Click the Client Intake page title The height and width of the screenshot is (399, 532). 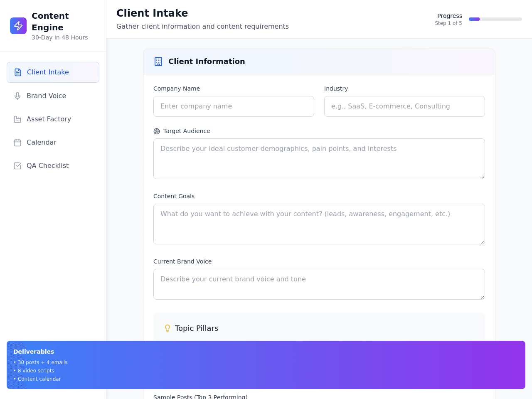152,13
